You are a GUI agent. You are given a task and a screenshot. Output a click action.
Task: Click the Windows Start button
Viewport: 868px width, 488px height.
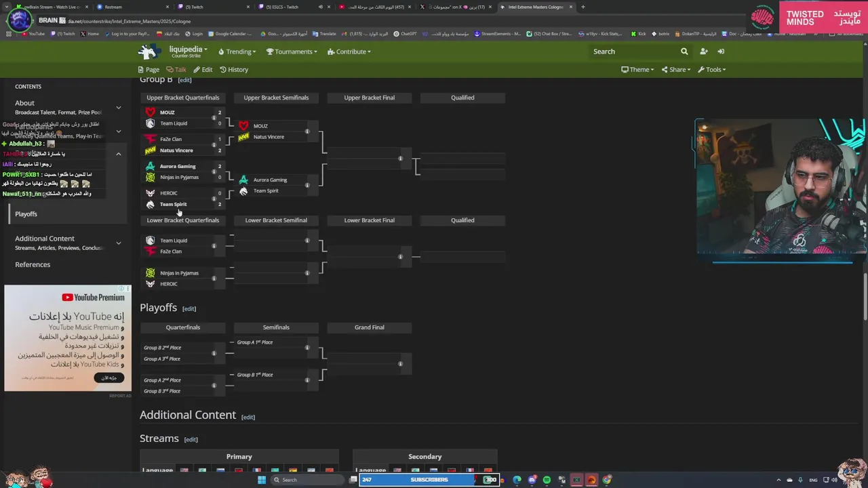click(262, 480)
